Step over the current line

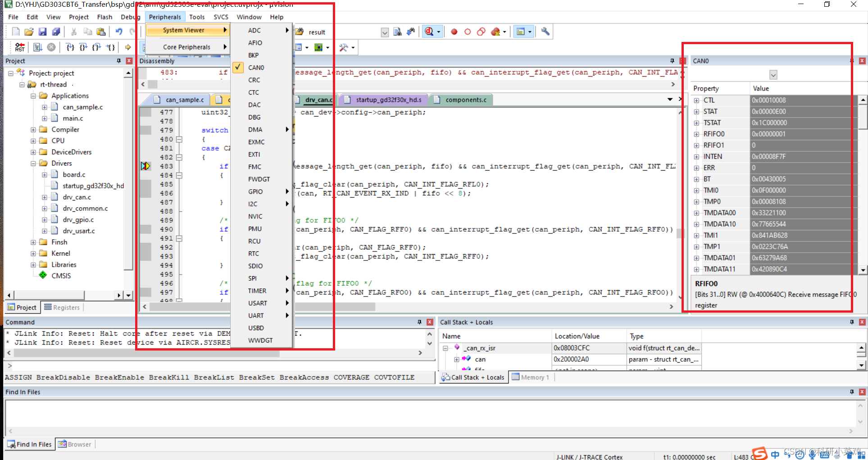point(83,47)
